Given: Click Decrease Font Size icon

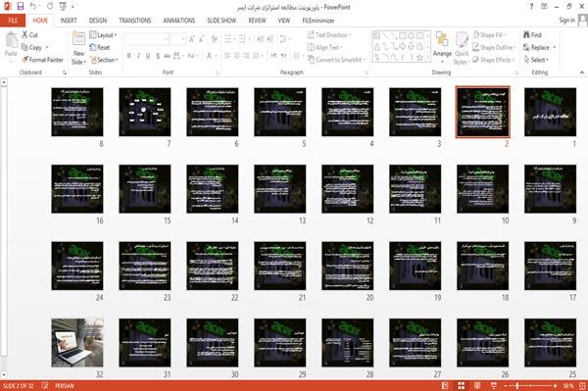Looking at the screenshot, I should (x=202, y=38).
